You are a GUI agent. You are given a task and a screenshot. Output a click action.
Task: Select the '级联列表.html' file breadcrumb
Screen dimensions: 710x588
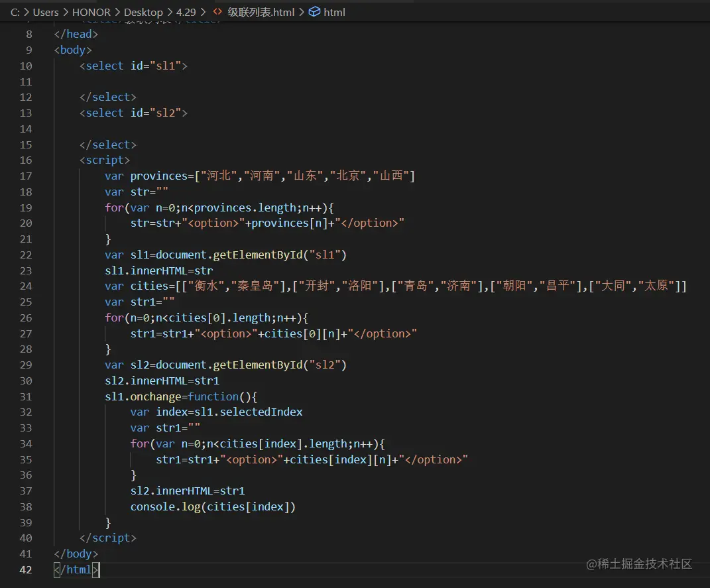tap(261, 12)
